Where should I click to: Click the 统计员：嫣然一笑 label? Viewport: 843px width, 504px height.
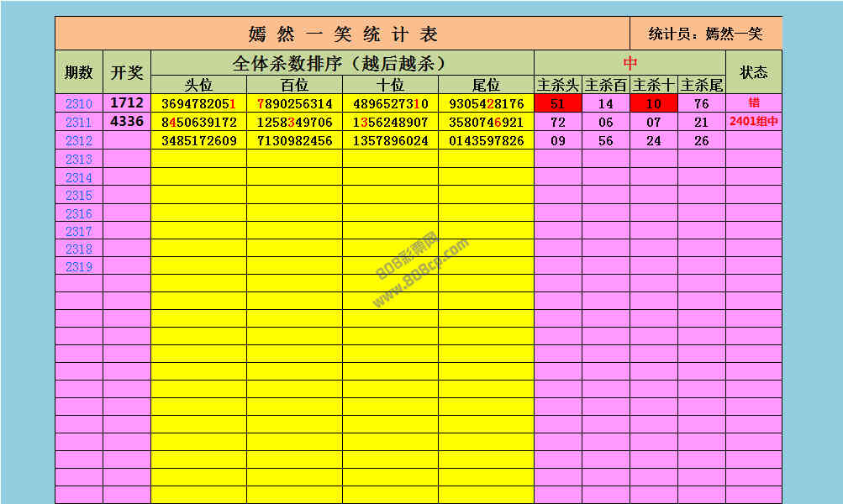(705, 34)
